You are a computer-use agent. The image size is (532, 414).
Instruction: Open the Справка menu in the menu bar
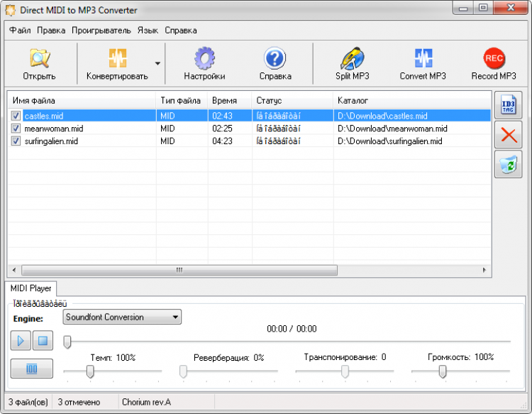point(181,31)
